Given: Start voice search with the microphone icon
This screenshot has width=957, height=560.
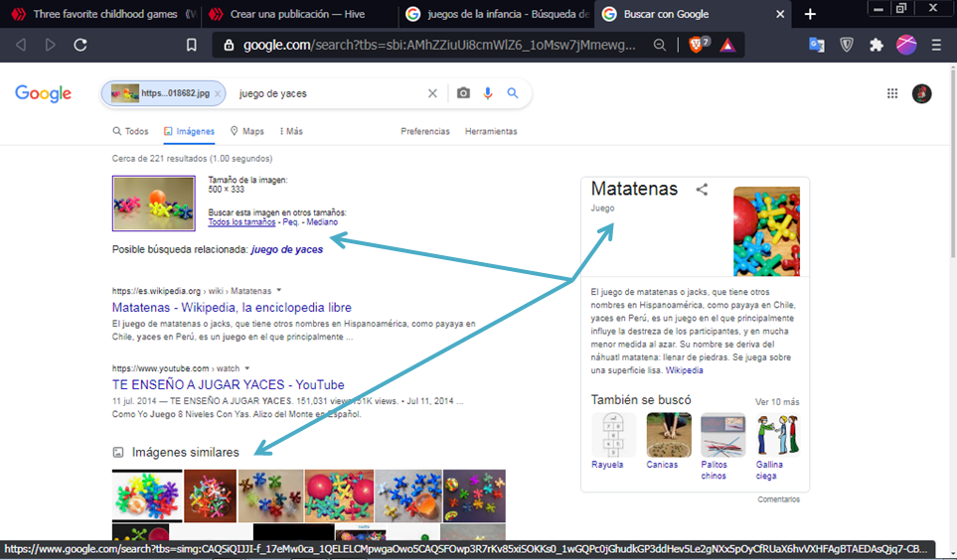Looking at the screenshot, I should [x=488, y=93].
